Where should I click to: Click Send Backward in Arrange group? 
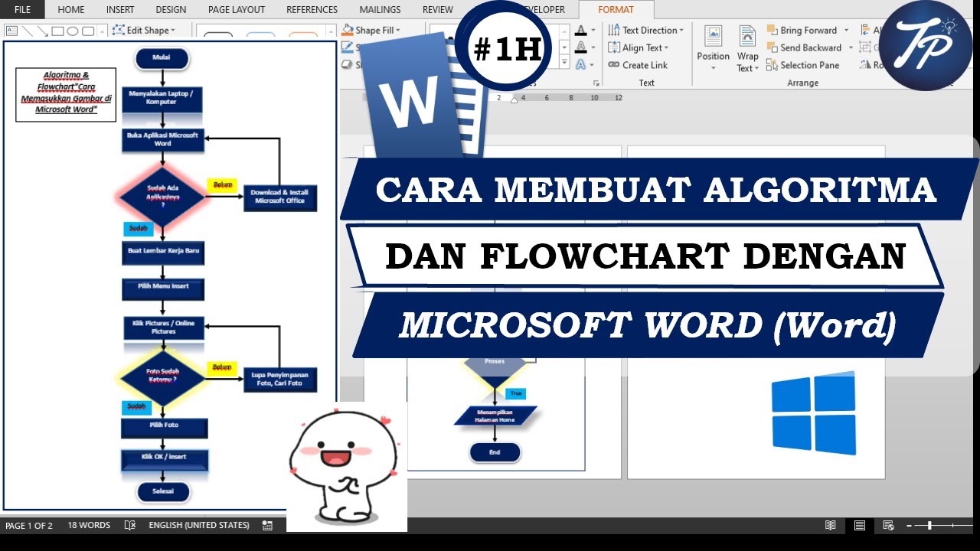(804, 47)
